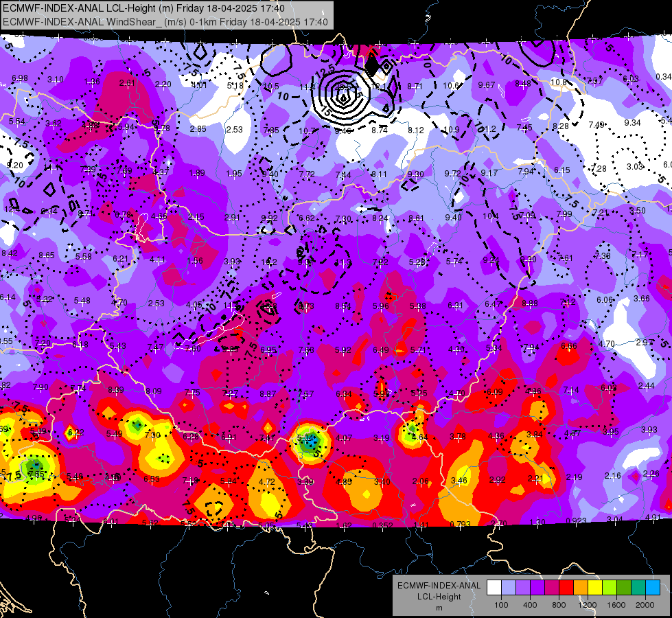The image size is (672, 618).
Task: Click the wind shear value 4.72
Action: (266, 481)
